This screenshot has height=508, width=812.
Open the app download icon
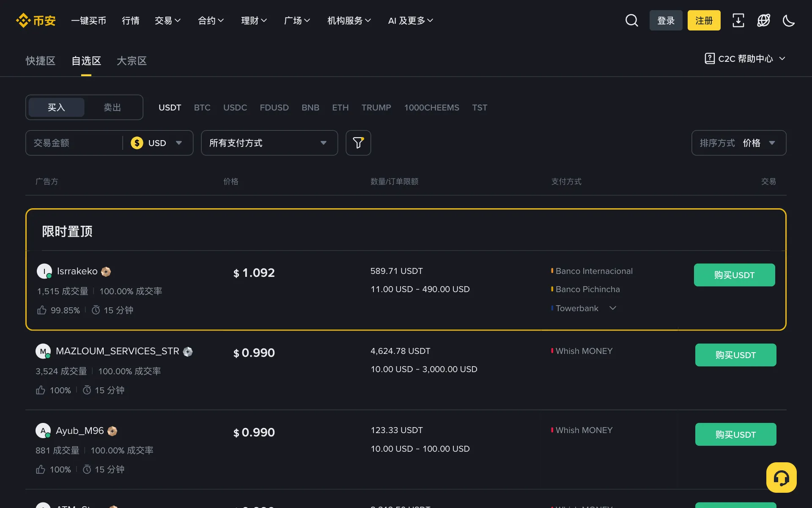coord(738,20)
